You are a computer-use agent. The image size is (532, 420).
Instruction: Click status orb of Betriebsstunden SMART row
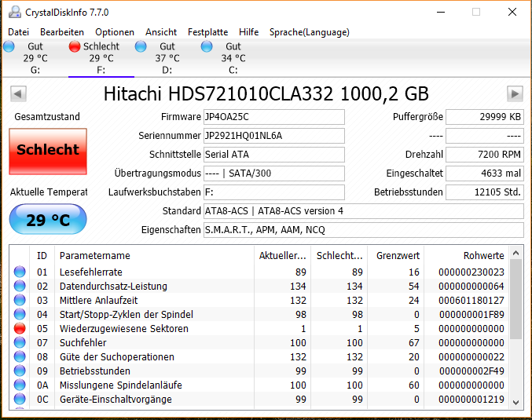click(20, 371)
